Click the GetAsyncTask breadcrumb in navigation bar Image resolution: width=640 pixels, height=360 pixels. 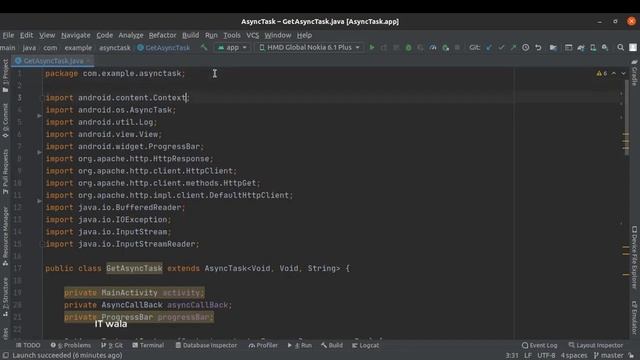click(164, 48)
